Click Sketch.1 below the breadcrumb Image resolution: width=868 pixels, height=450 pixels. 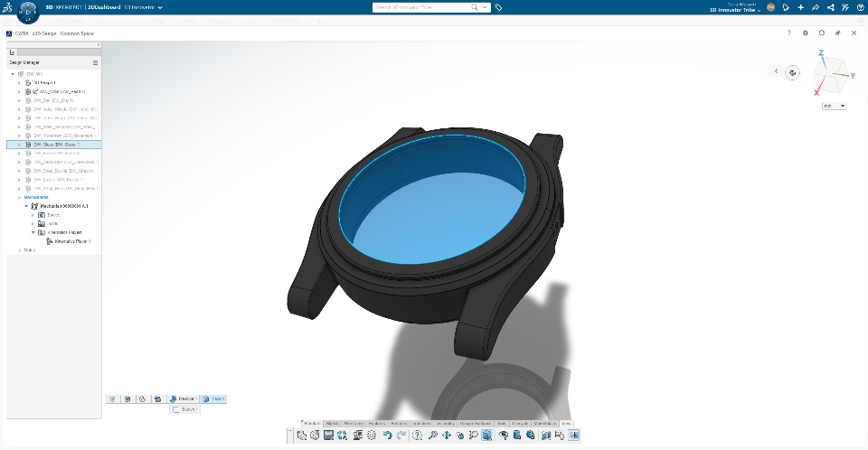184,409
